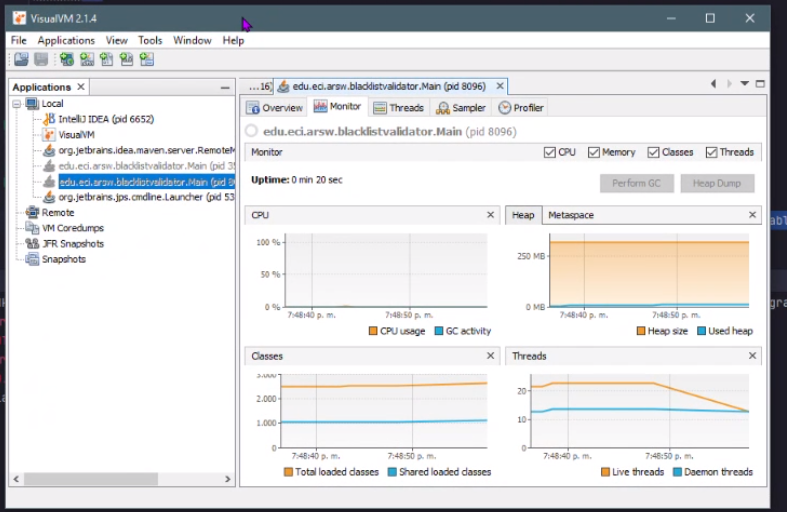Close the Heap graph panel

pyautogui.click(x=752, y=215)
